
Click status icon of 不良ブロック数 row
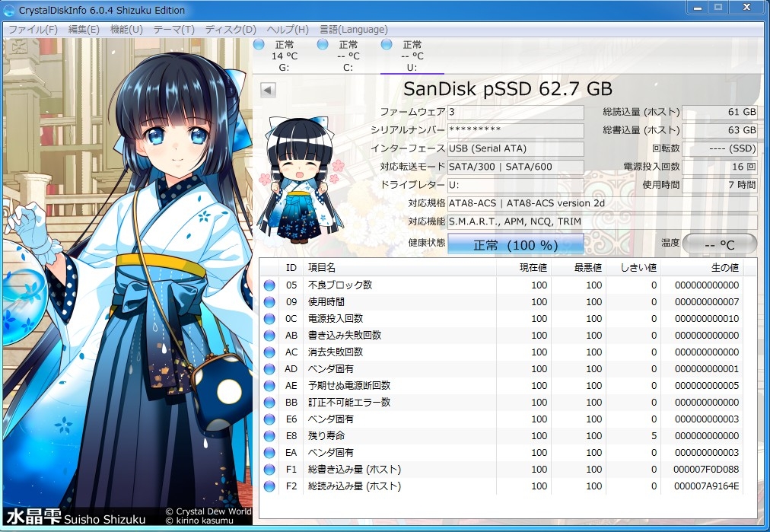coord(269,285)
